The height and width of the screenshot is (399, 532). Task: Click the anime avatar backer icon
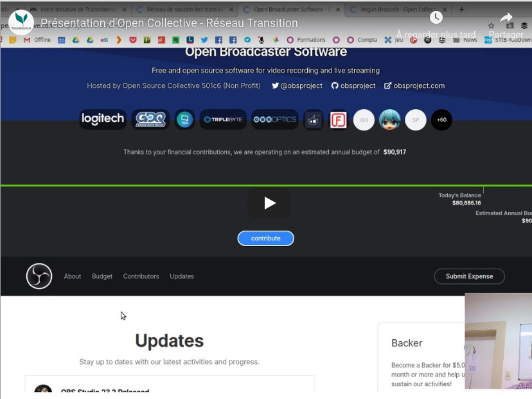(x=389, y=120)
